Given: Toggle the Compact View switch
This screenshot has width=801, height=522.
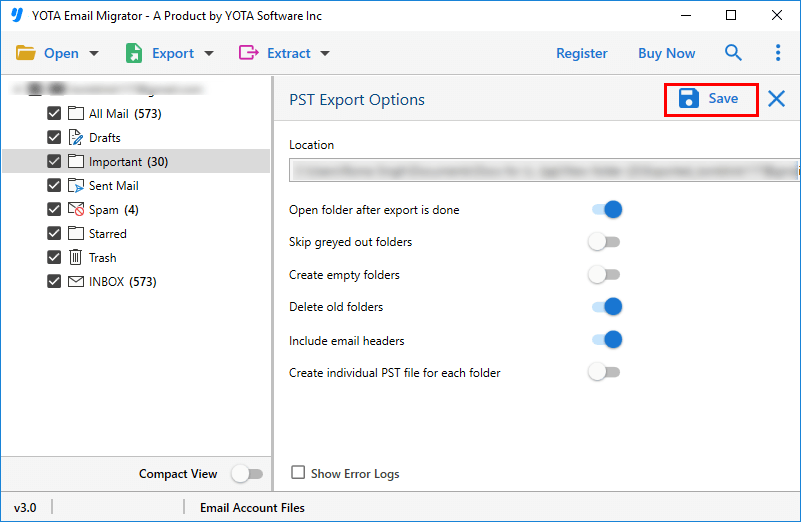Looking at the screenshot, I should coord(246,474).
